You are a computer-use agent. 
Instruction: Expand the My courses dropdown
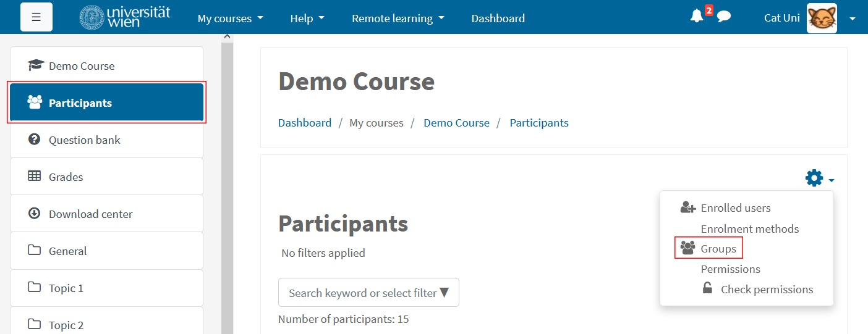coord(230,19)
